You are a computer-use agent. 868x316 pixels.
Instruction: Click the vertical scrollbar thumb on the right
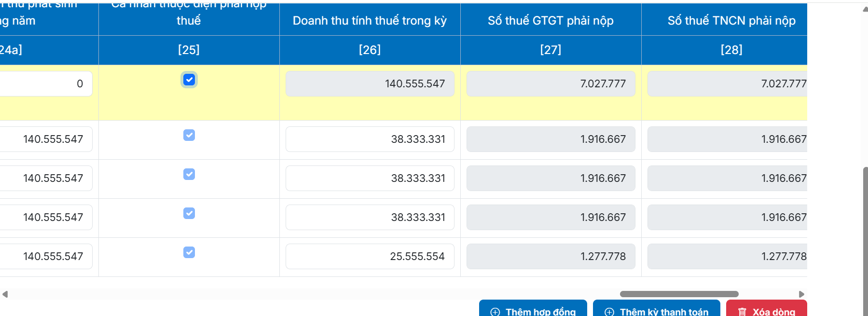865,241
